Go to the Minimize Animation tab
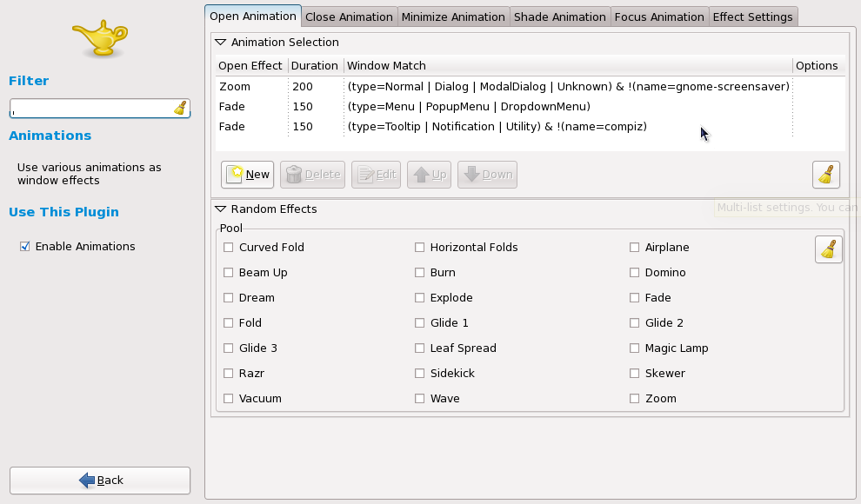 [452, 17]
